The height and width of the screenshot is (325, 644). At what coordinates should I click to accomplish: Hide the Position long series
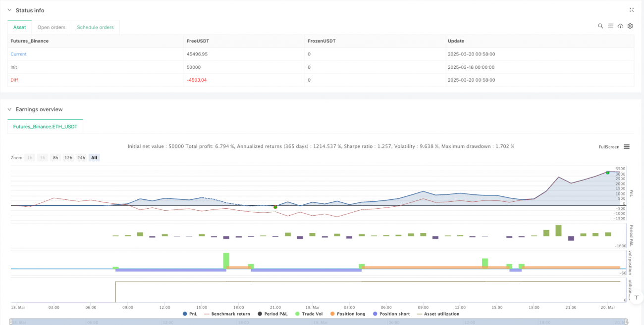coord(347,314)
